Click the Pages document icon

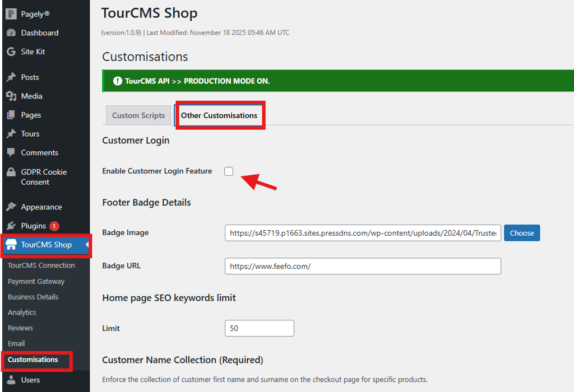coord(11,115)
